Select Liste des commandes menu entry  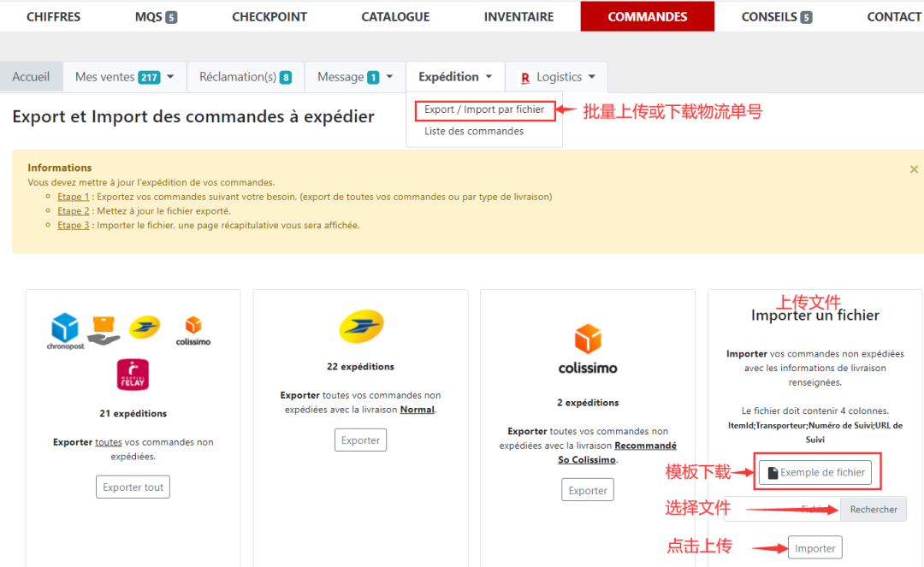click(474, 132)
